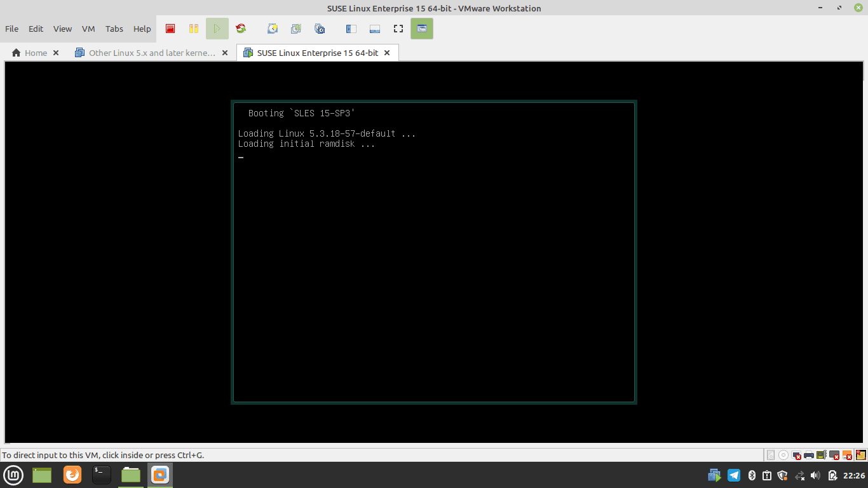Open the VM menu
The width and height of the screenshot is (868, 488).
[88, 29]
